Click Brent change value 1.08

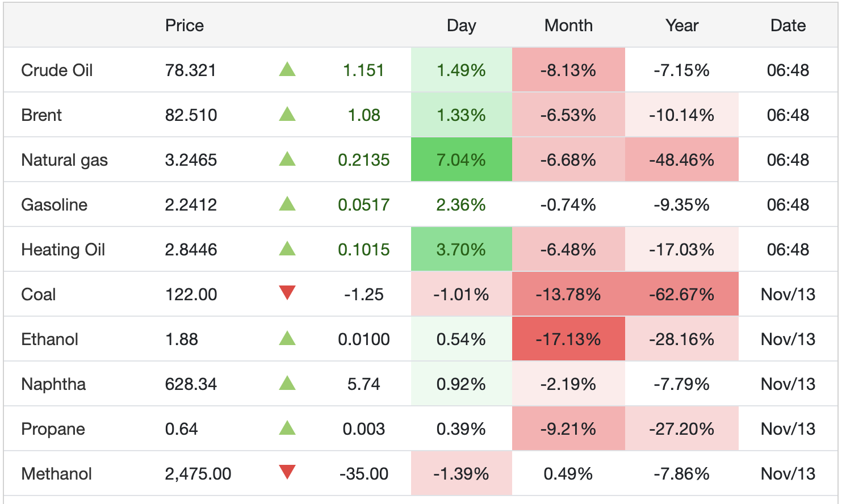(363, 115)
